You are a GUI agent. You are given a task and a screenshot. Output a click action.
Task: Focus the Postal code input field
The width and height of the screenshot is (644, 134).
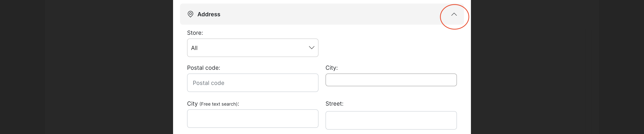[x=253, y=83]
